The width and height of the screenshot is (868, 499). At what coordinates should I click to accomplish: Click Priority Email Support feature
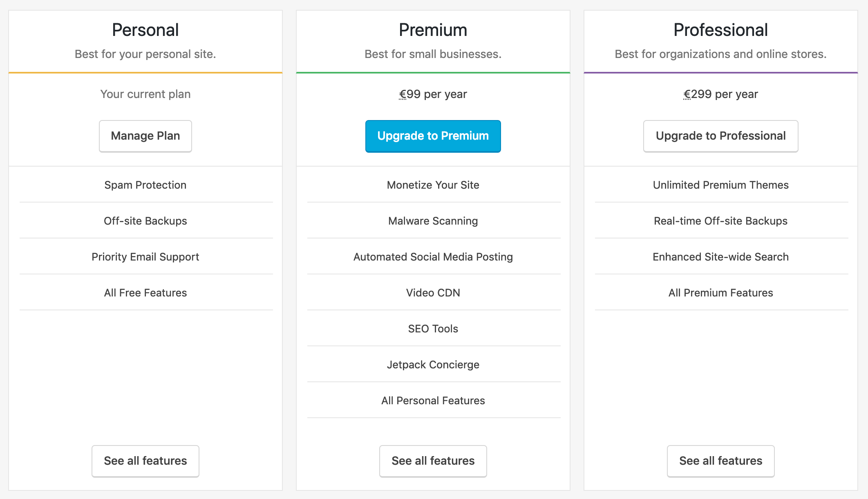coord(145,257)
